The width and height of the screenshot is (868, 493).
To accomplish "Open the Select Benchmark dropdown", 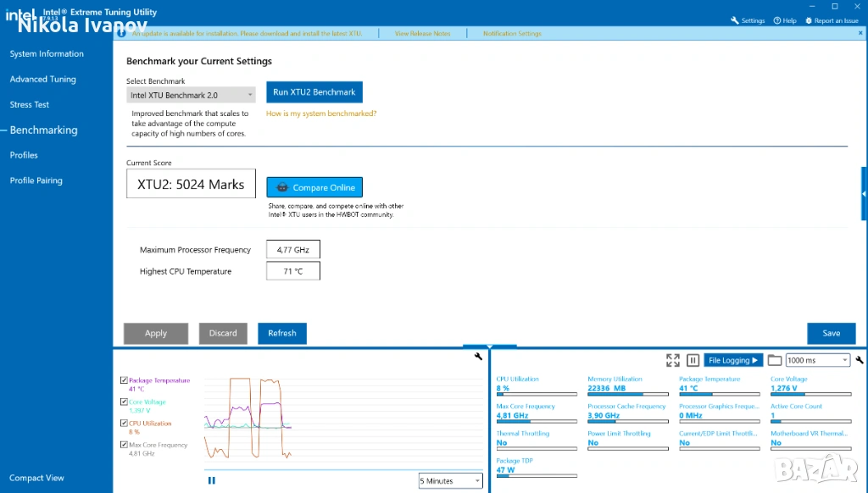I will click(191, 96).
